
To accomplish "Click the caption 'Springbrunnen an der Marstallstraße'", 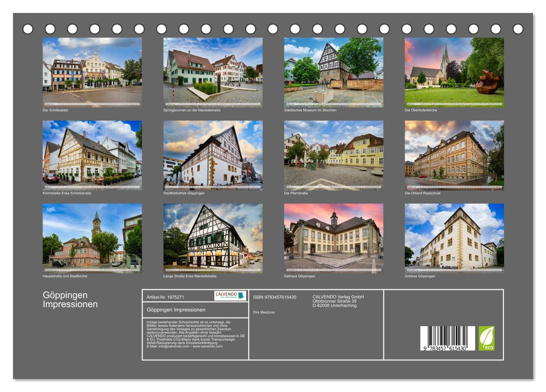I will pos(192,110).
